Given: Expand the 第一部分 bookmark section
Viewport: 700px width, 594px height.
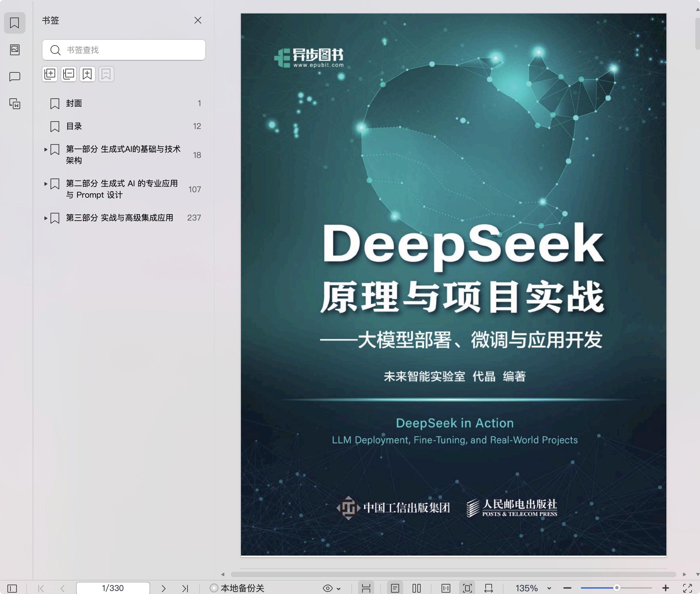Looking at the screenshot, I should [46, 150].
